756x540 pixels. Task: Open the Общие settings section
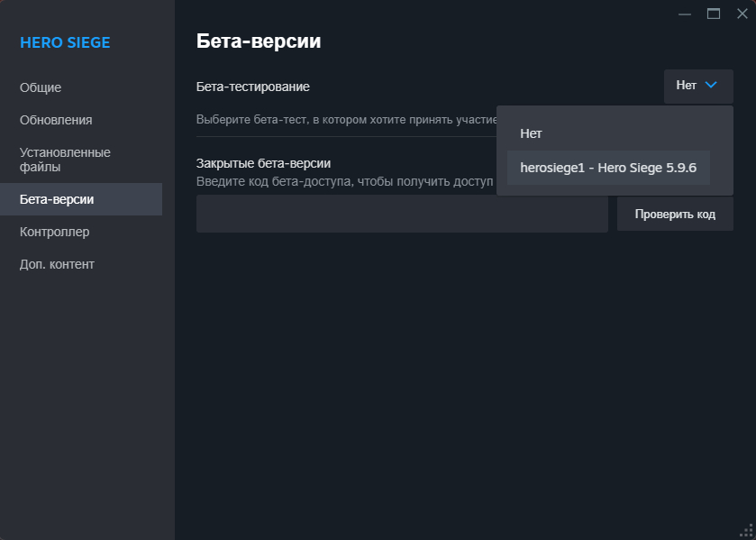pos(41,87)
